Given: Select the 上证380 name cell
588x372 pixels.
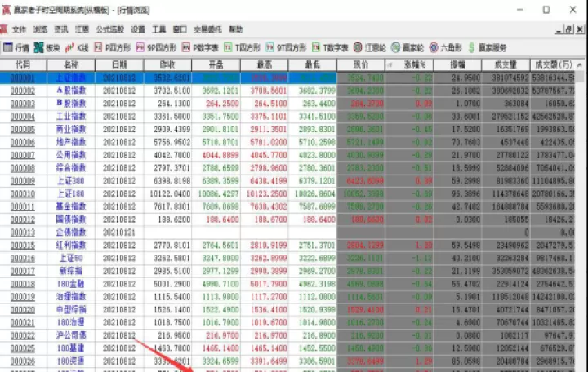Looking at the screenshot, I should tap(71, 180).
